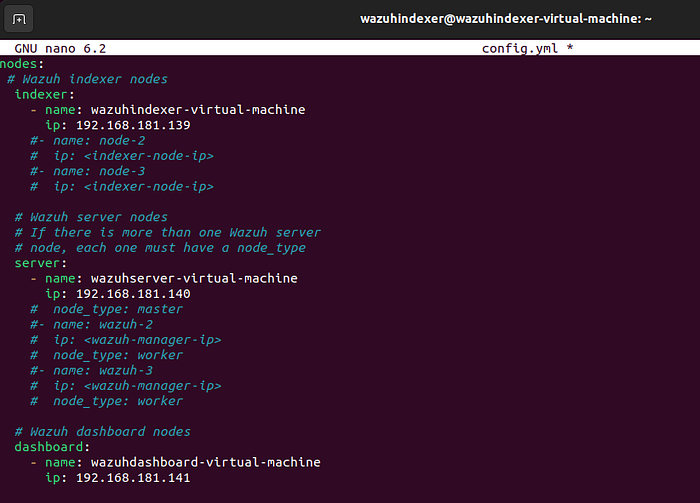This screenshot has height=503, width=700.
Task: Click the '#- name: node-3' comment line
Action: 88,171
